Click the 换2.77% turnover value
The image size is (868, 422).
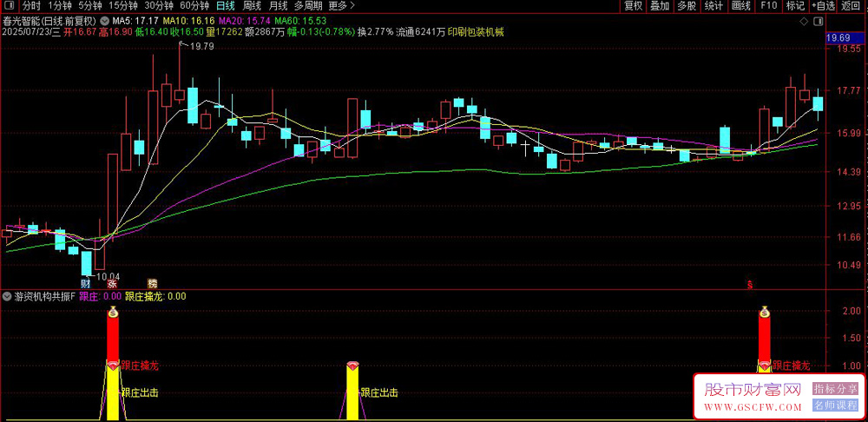[376, 32]
